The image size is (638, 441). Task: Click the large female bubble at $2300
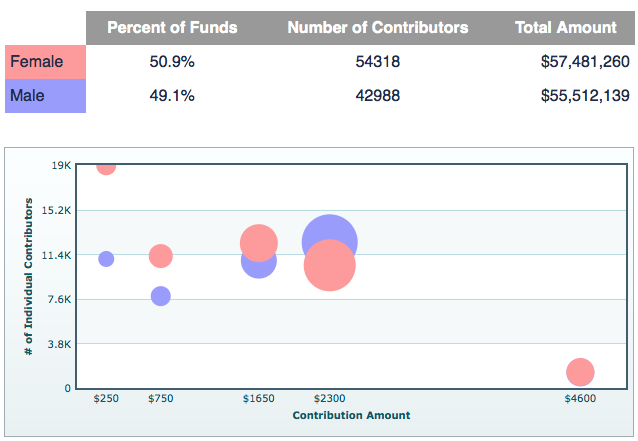click(330, 268)
